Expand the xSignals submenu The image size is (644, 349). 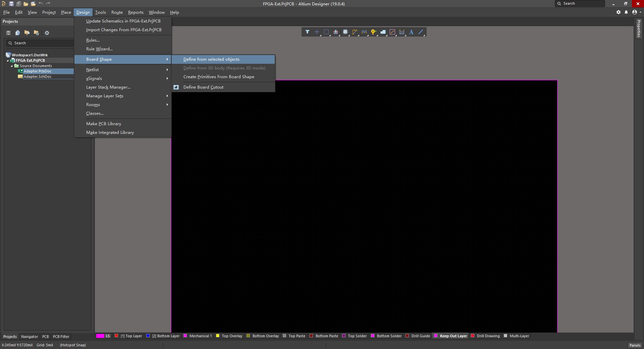point(123,78)
